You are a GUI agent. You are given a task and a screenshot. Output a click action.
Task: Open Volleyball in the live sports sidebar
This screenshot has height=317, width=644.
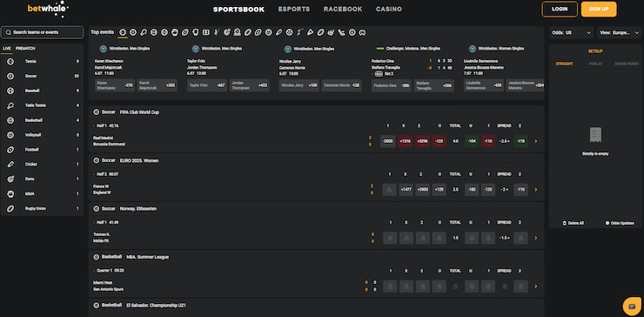[43, 135]
